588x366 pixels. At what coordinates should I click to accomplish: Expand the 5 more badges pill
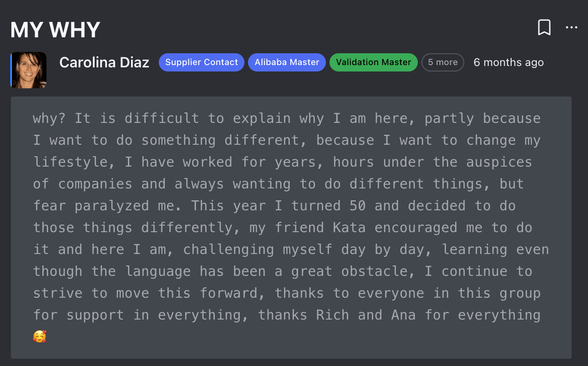click(443, 62)
